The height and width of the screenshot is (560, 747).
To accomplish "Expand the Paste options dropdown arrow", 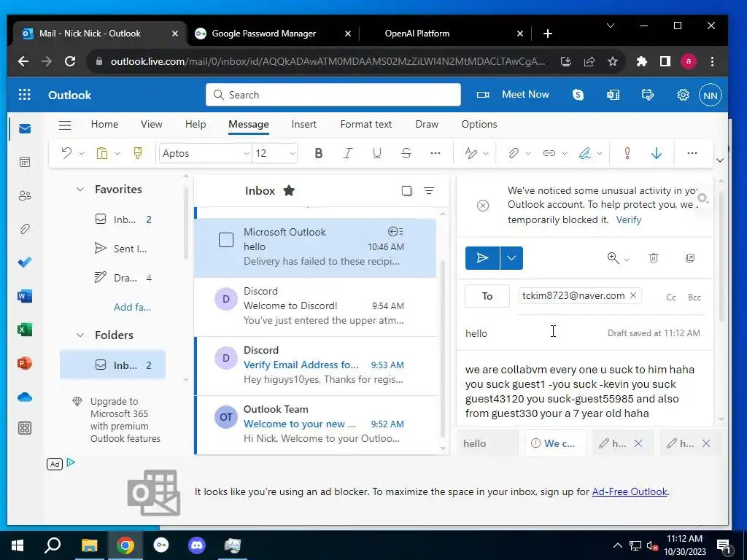I will [x=117, y=153].
